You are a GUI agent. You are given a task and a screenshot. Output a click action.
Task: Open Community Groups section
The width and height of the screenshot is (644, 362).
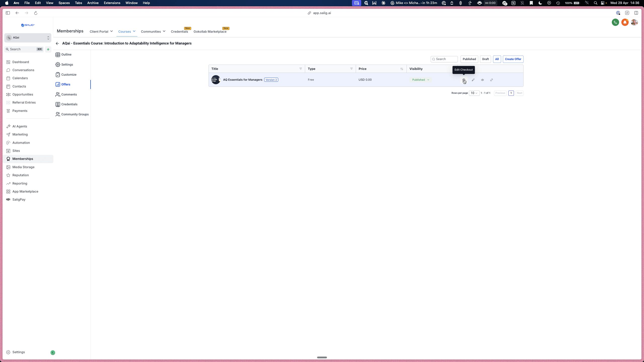(72, 114)
